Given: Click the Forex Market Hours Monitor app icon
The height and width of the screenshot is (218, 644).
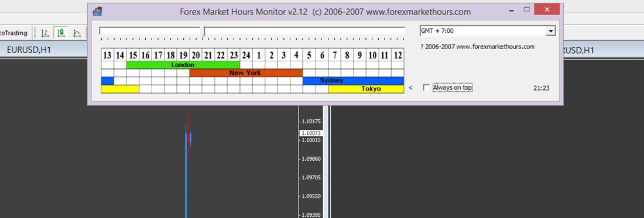Looking at the screenshot, I should coord(97,12).
